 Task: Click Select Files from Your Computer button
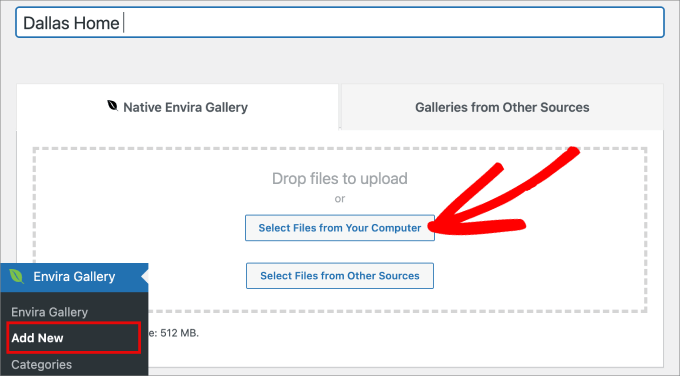coord(340,228)
